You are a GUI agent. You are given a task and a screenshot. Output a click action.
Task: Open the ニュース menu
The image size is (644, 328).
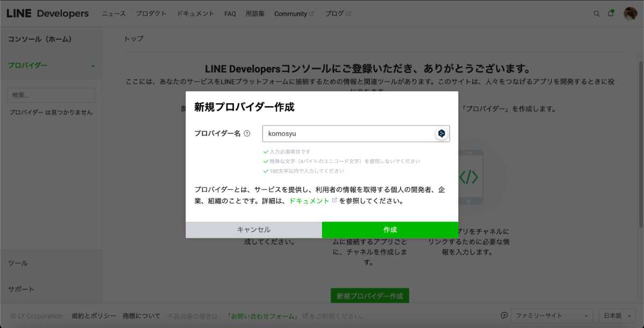pos(114,14)
